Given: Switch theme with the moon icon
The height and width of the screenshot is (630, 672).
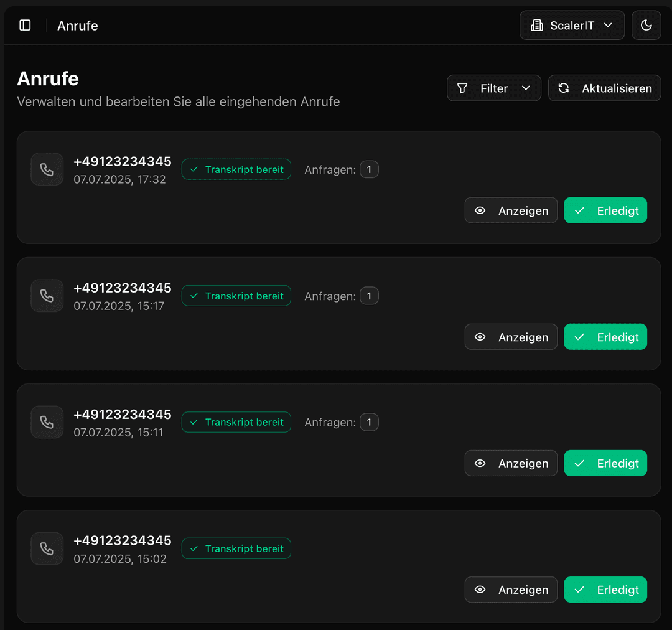Looking at the screenshot, I should [646, 25].
